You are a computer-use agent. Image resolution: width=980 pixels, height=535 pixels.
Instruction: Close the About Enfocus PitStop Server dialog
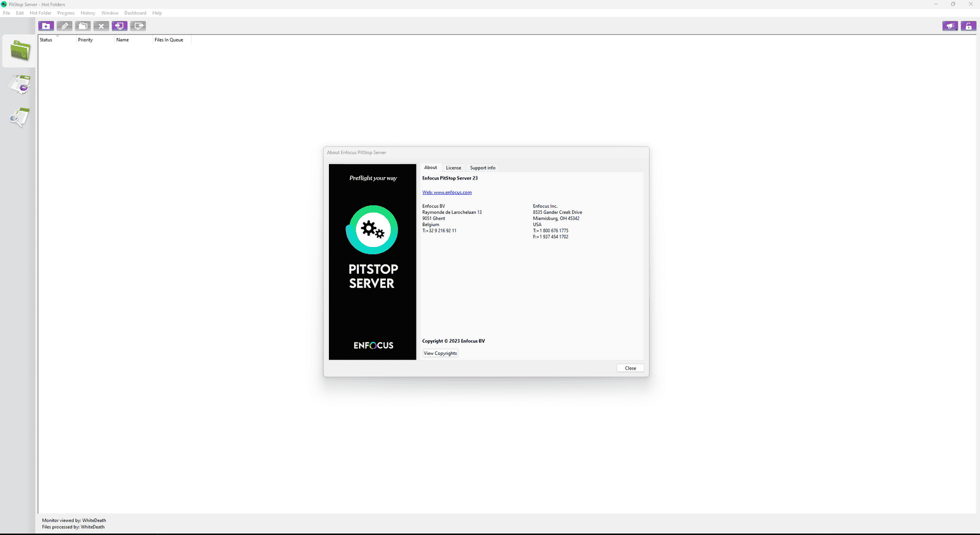[x=630, y=368]
